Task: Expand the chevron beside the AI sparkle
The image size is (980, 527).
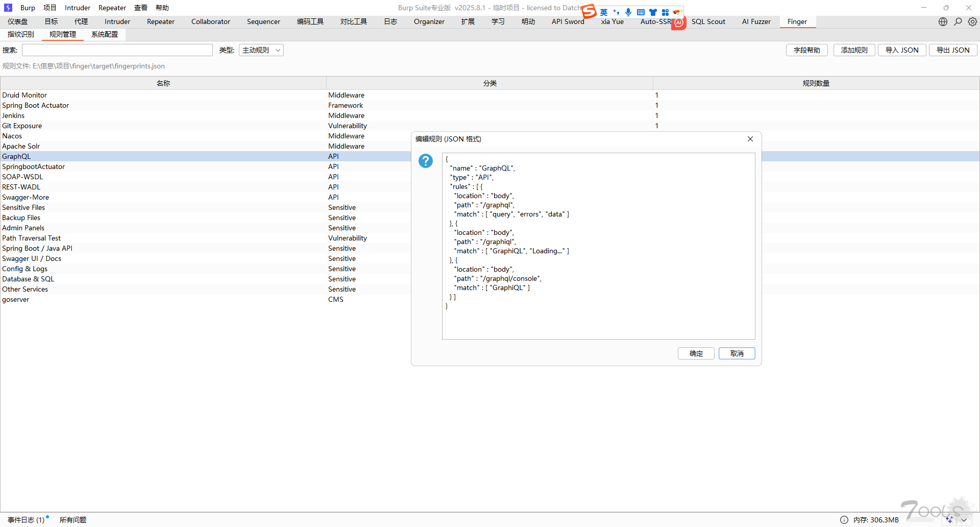Action: 964,520
